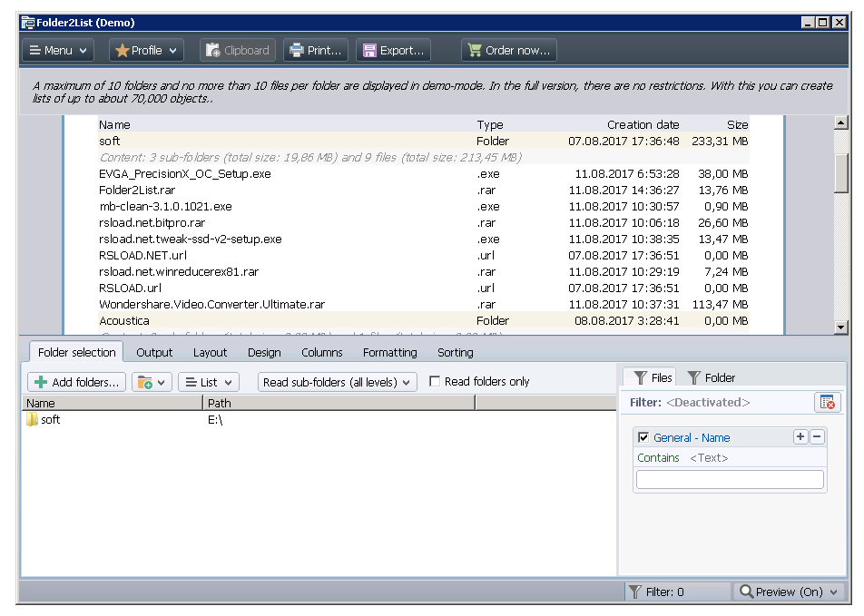Remove the filter condition with the minus button
864x616 pixels.
point(817,437)
